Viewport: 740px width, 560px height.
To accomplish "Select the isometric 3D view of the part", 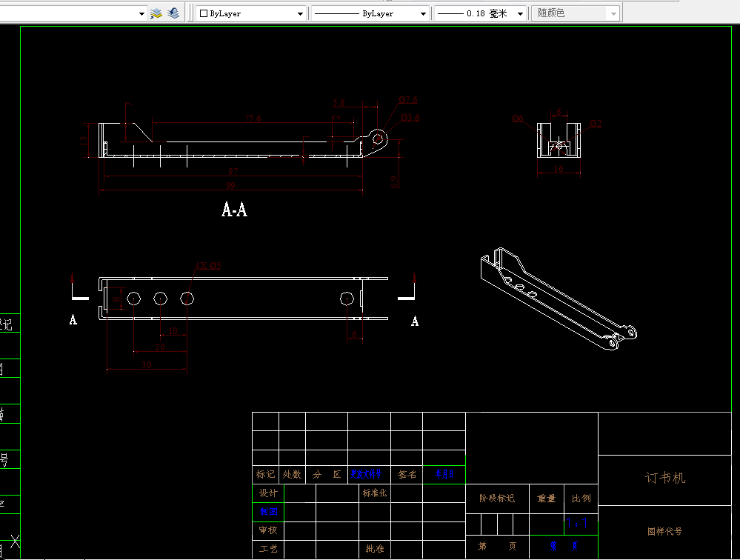I will point(559,299).
